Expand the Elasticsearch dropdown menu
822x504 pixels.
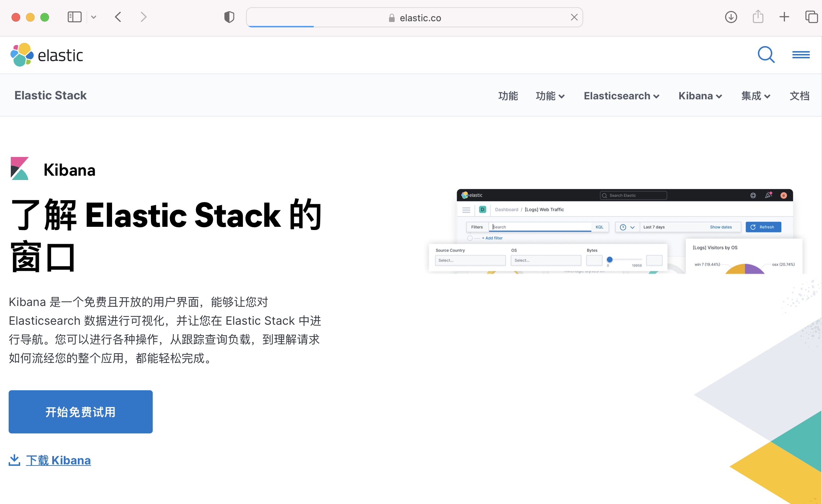point(621,96)
